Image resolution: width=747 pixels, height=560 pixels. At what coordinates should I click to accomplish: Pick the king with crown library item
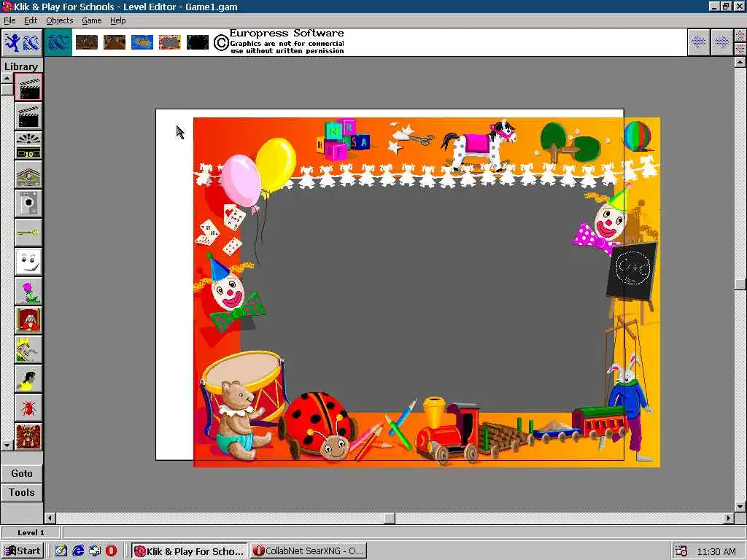[28, 349]
